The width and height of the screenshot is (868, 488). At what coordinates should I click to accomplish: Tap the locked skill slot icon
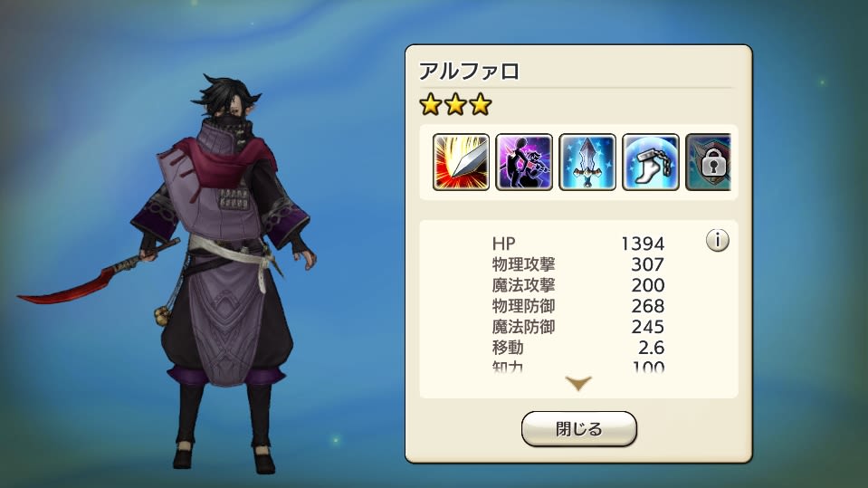709,162
